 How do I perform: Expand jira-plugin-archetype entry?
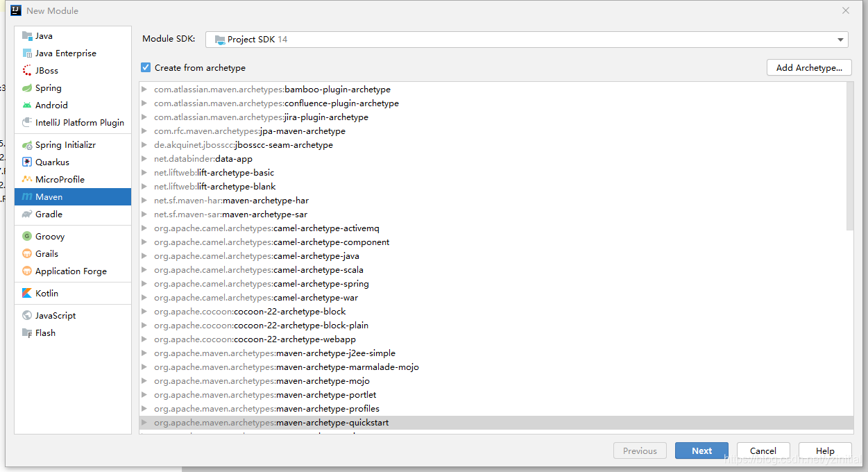(144, 117)
